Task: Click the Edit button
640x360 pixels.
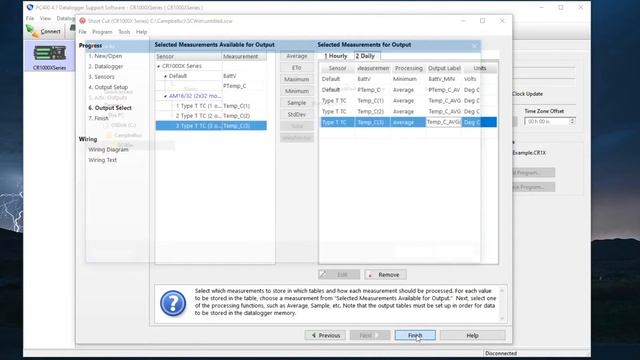Action: tap(339, 275)
